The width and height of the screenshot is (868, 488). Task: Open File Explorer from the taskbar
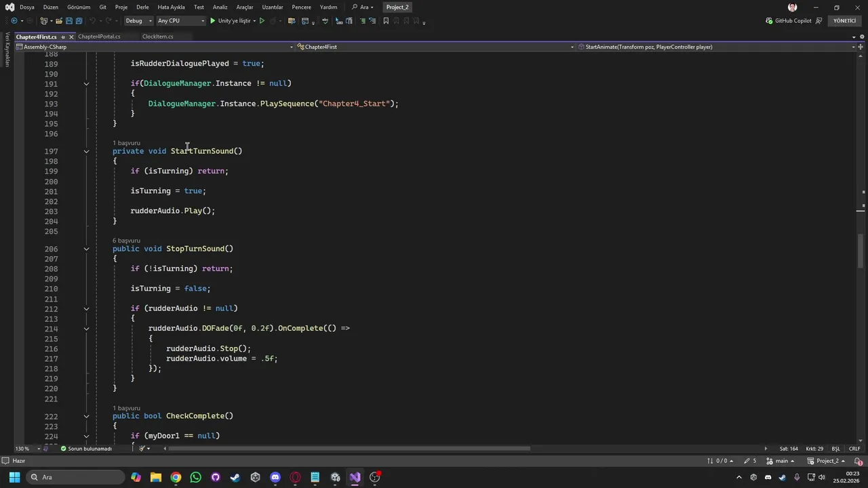coord(156,477)
